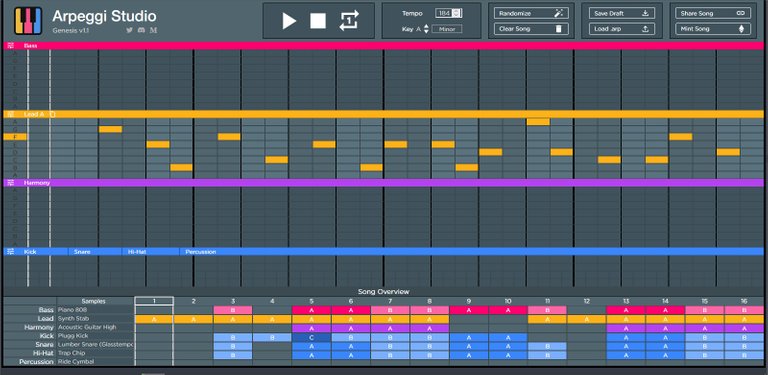Click the highest Lead note in the A row

click(538, 121)
